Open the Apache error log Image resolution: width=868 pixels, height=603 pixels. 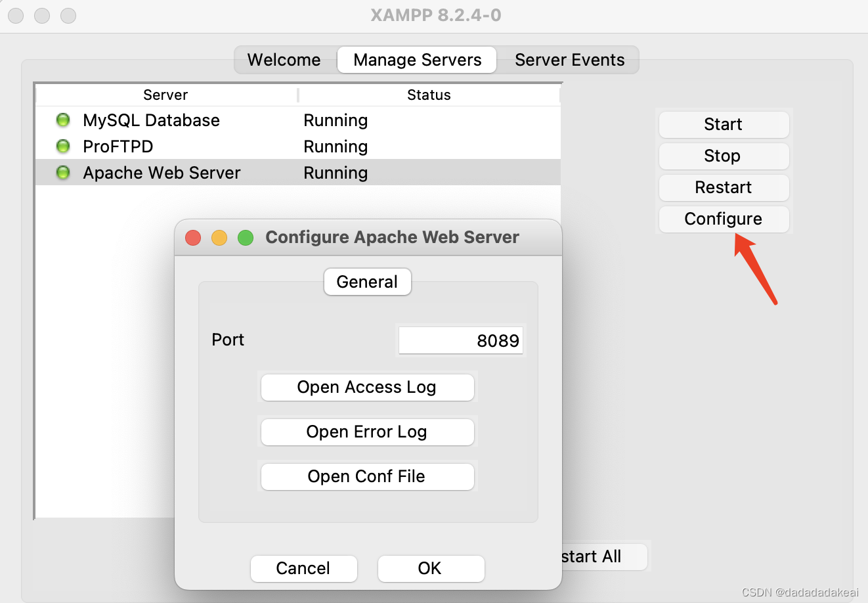click(x=367, y=432)
